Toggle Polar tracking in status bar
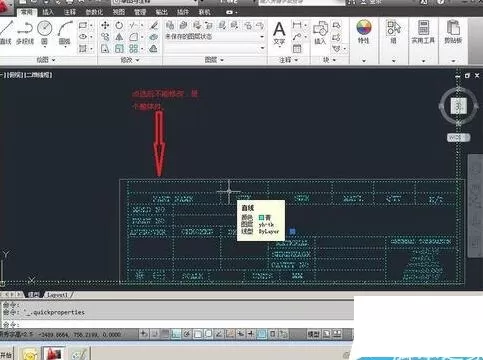The width and height of the screenshot is (483, 360). click(x=187, y=334)
